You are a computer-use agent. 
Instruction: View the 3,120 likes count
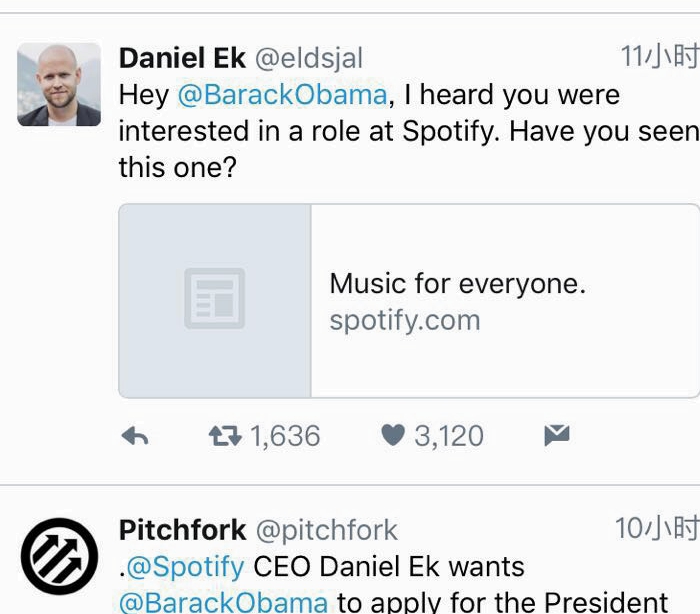[449, 436]
